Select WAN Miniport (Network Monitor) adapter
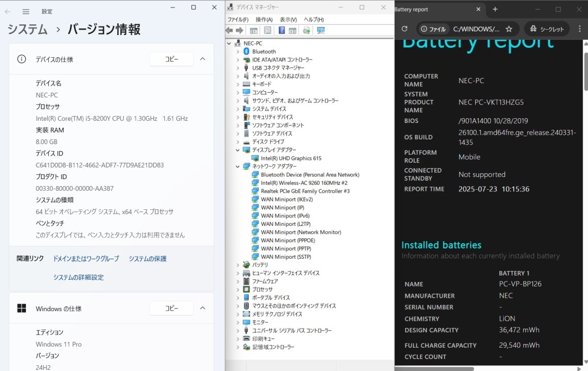588x371 pixels. click(x=301, y=232)
